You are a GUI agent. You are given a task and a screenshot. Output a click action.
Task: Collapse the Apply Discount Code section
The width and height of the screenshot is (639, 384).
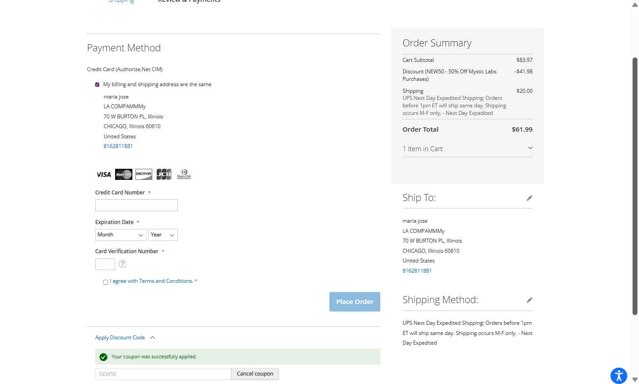coord(125,338)
